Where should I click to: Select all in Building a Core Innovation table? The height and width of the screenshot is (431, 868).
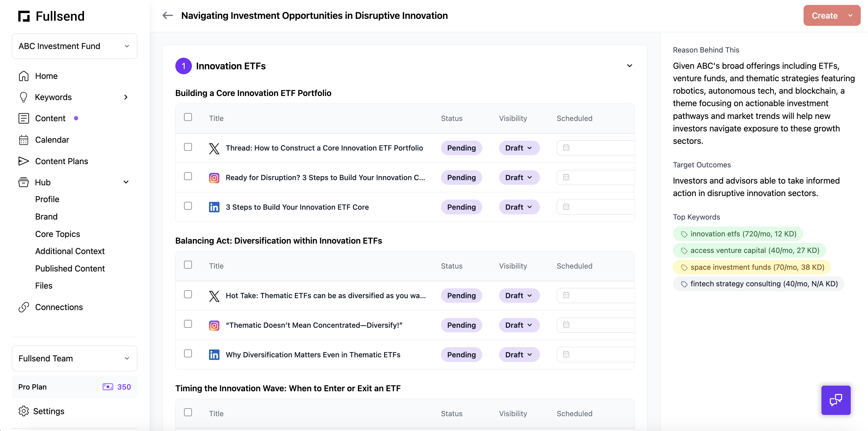188,117
